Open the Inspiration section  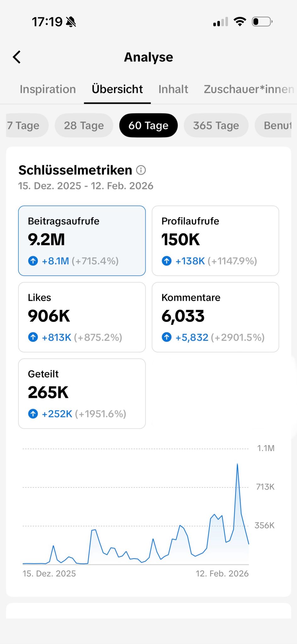coord(48,89)
